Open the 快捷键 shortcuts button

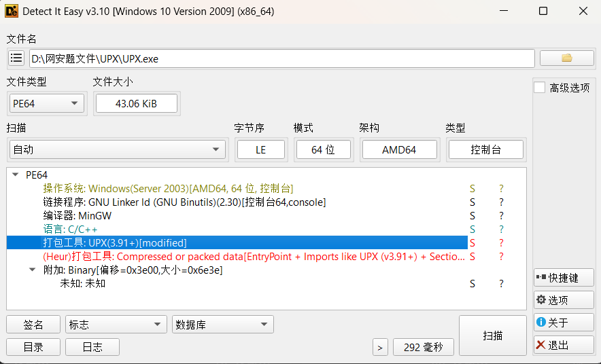564,278
